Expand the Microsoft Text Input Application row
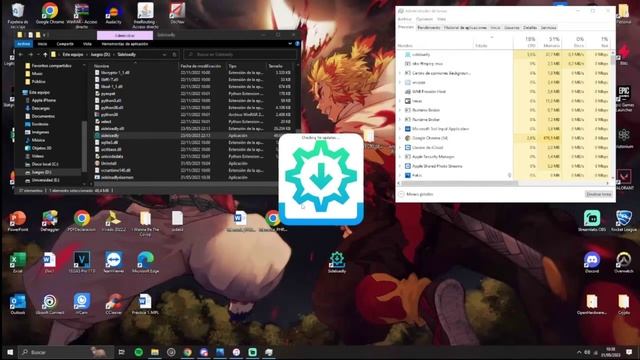640x360 pixels. tap(400, 129)
